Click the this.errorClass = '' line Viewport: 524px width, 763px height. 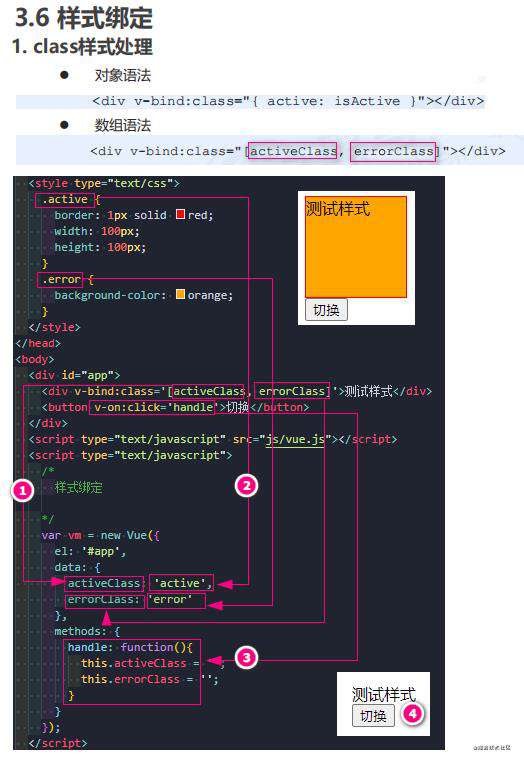[x=150, y=679]
